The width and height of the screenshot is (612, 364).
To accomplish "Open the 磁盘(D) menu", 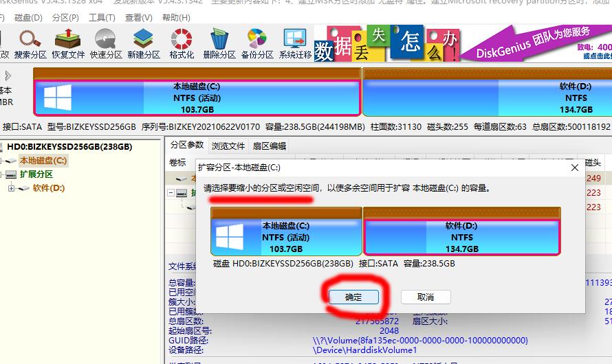I will [x=28, y=18].
